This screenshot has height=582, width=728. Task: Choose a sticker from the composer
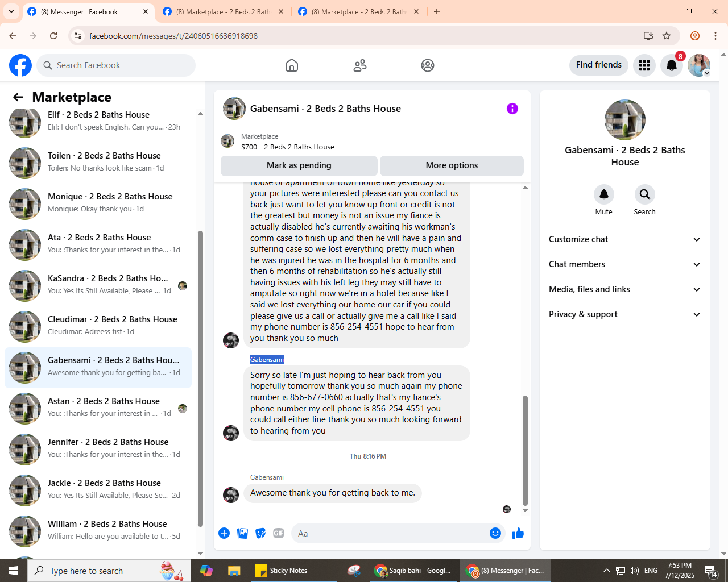pyautogui.click(x=260, y=533)
